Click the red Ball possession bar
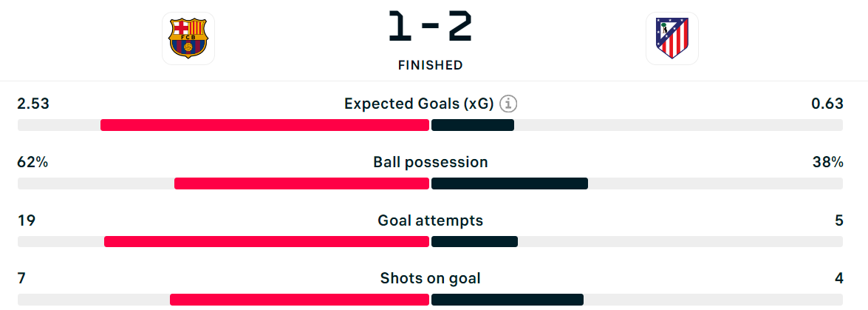Viewport: 868px width, 310px height. (x=301, y=183)
